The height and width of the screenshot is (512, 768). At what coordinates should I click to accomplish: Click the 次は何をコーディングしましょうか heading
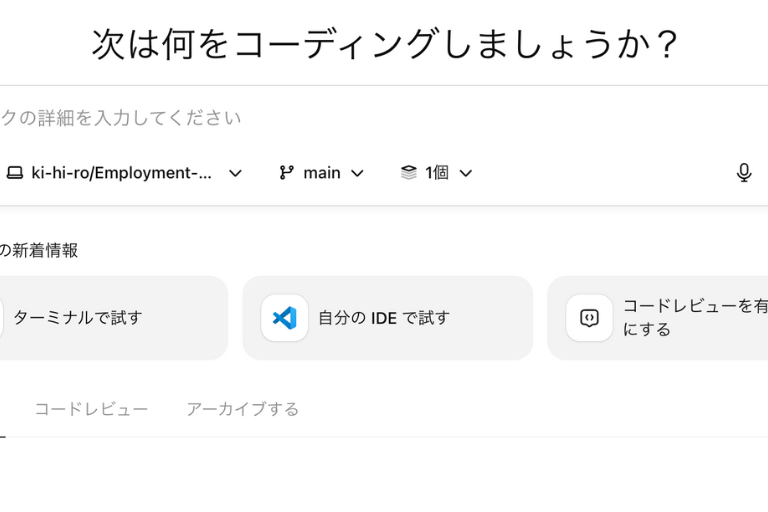click(x=386, y=44)
